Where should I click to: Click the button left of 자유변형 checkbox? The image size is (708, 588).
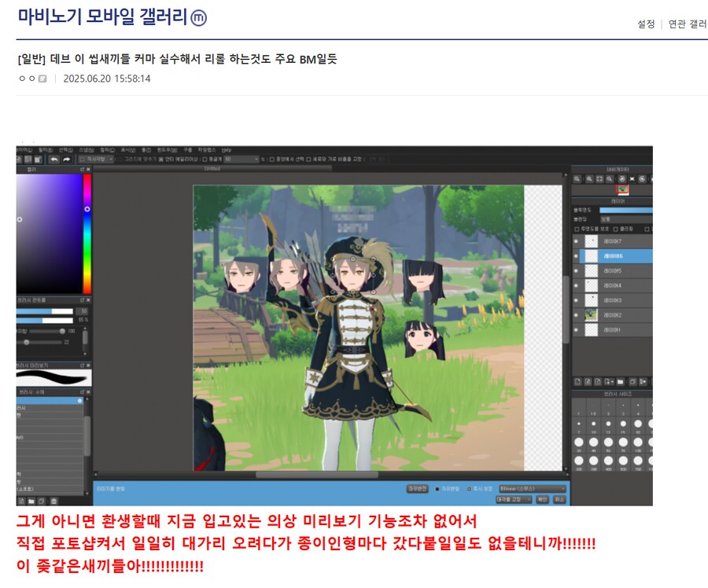pos(417,489)
